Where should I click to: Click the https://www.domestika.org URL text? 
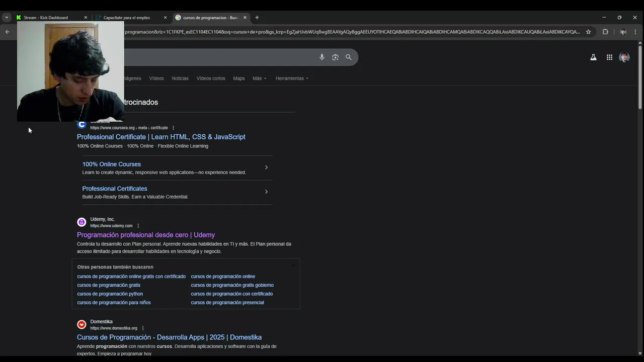click(114, 328)
